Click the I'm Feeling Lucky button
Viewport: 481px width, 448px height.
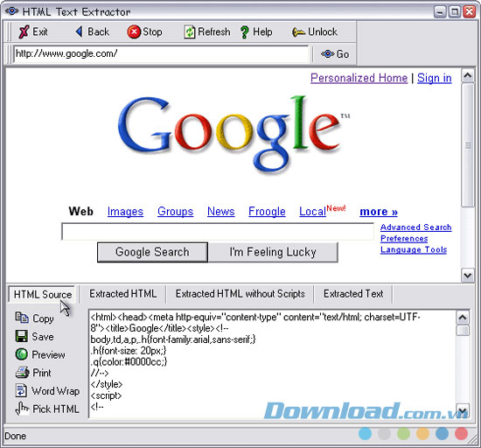(x=273, y=252)
